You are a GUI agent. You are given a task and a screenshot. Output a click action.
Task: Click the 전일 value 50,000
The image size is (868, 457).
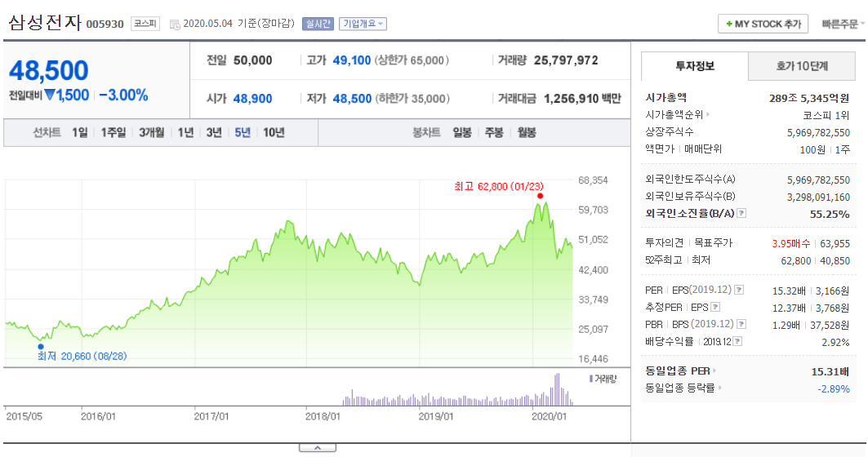[x=252, y=60]
